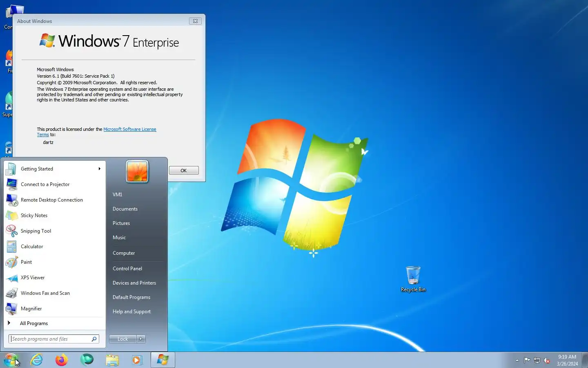Open Internet Explorer from taskbar

tap(37, 360)
